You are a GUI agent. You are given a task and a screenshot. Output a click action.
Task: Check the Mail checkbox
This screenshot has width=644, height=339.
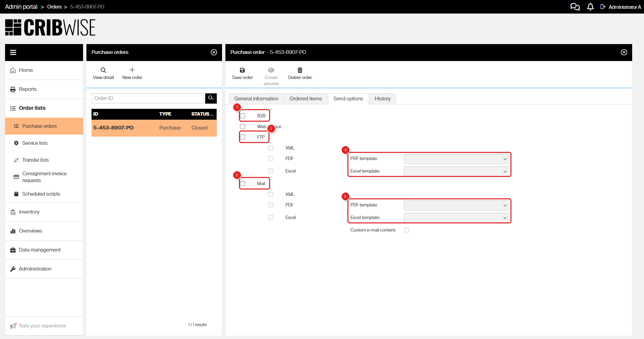point(243,184)
